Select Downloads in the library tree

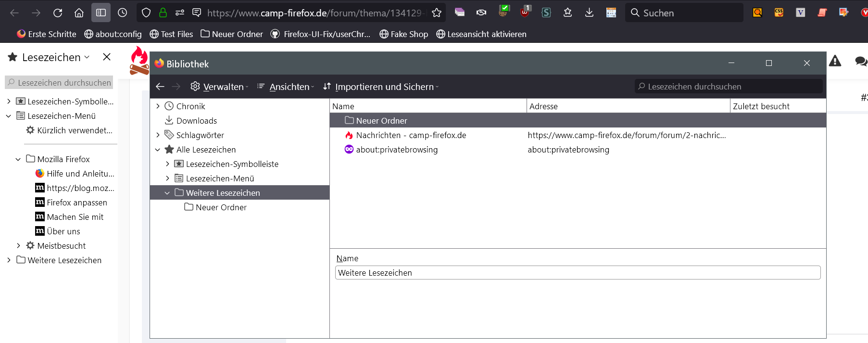tap(196, 121)
